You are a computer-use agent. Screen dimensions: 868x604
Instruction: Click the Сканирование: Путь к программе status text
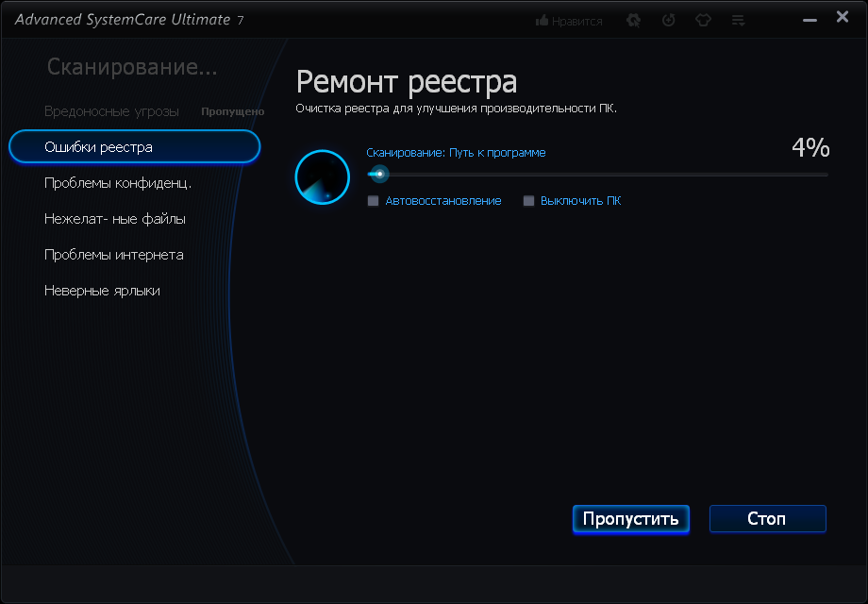click(456, 152)
